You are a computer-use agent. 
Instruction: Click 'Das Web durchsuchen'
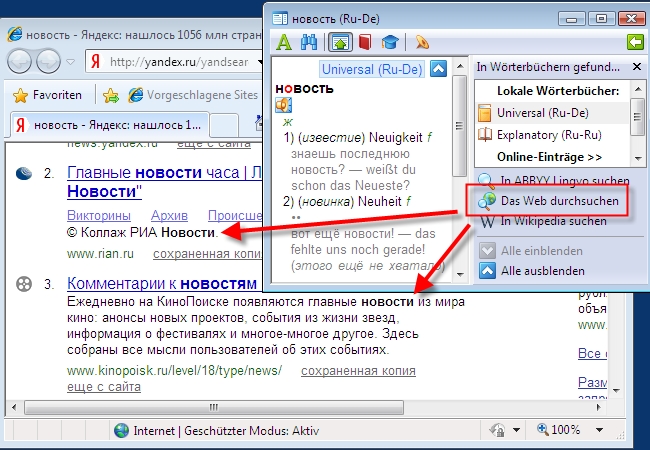[x=560, y=201]
